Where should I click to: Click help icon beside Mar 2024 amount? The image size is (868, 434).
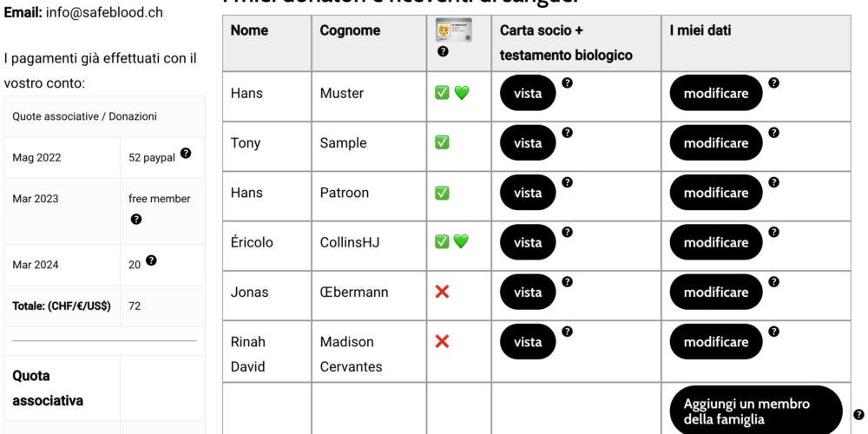pyautogui.click(x=151, y=260)
